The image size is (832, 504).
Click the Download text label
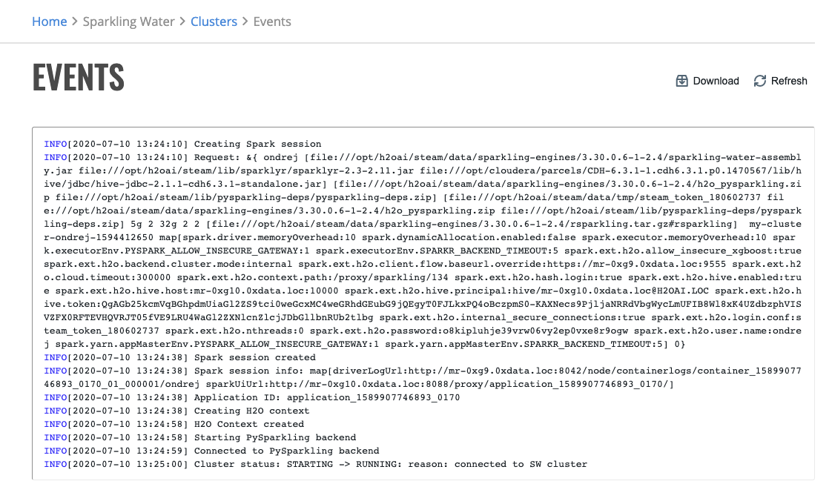pyautogui.click(x=716, y=81)
